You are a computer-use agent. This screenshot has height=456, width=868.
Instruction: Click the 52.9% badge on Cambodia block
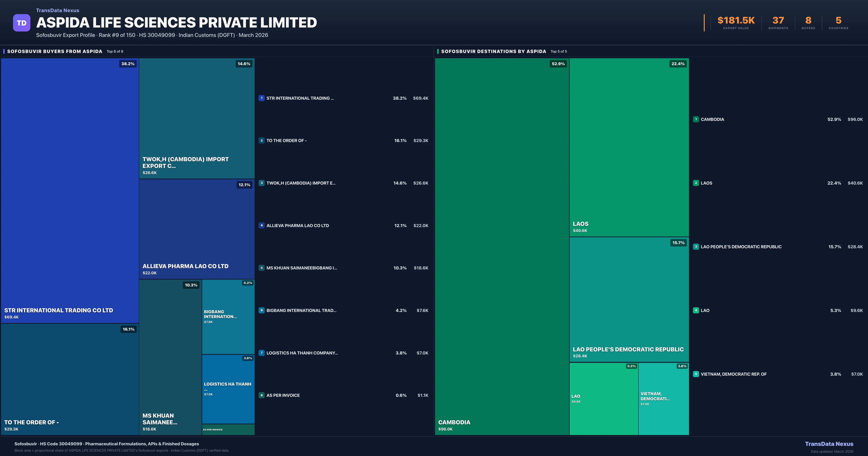click(x=558, y=64)
